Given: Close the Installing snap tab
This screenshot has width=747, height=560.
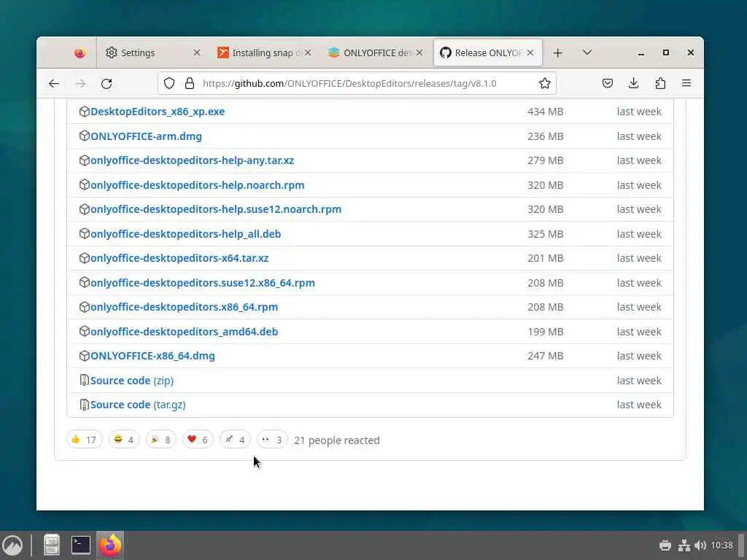Looking at the screenshot, I should pos(308,52).
